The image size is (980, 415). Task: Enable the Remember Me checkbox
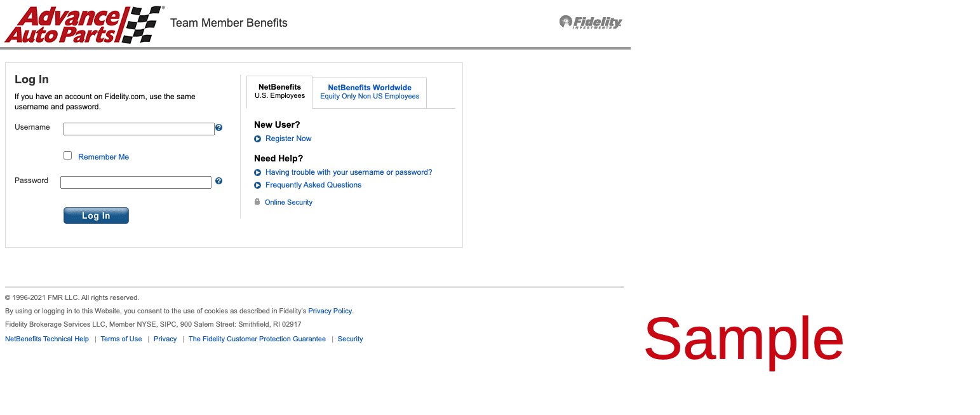tap(68, 156)
